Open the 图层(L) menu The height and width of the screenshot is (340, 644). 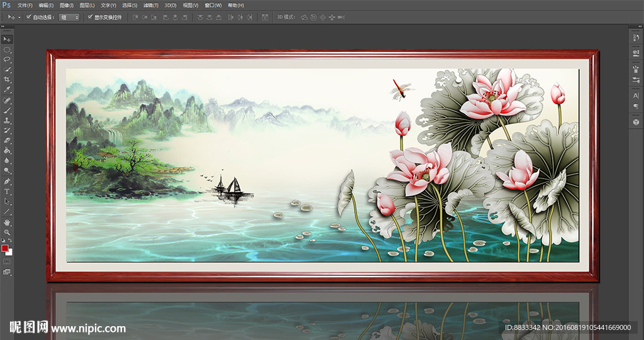tap(87, 5)
